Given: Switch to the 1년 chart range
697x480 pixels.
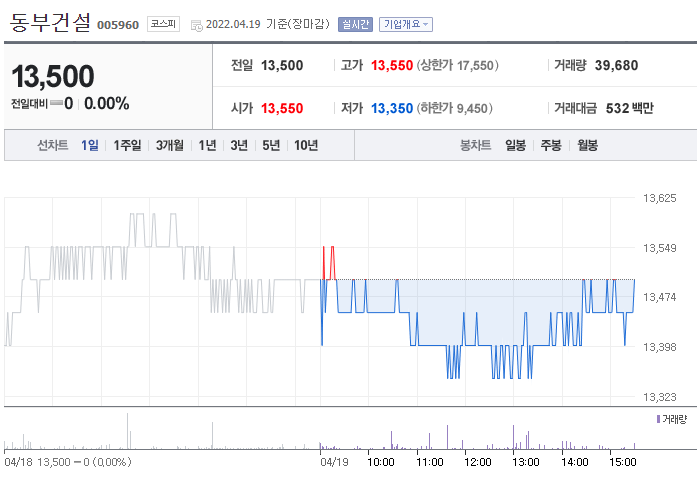Looking at the screenshot, I should (207, 145).
